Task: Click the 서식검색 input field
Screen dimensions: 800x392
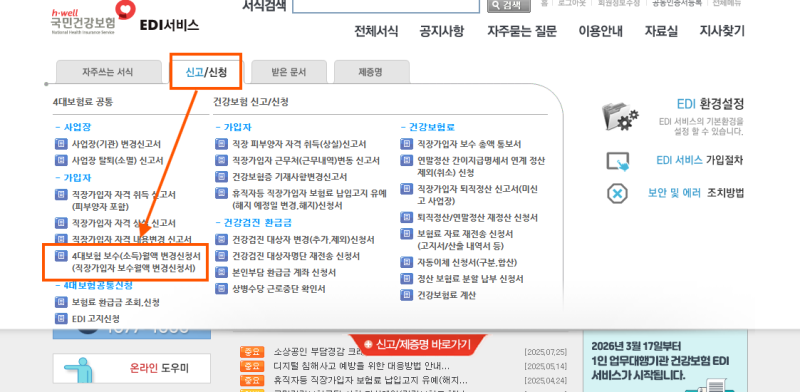Action: 386,6
